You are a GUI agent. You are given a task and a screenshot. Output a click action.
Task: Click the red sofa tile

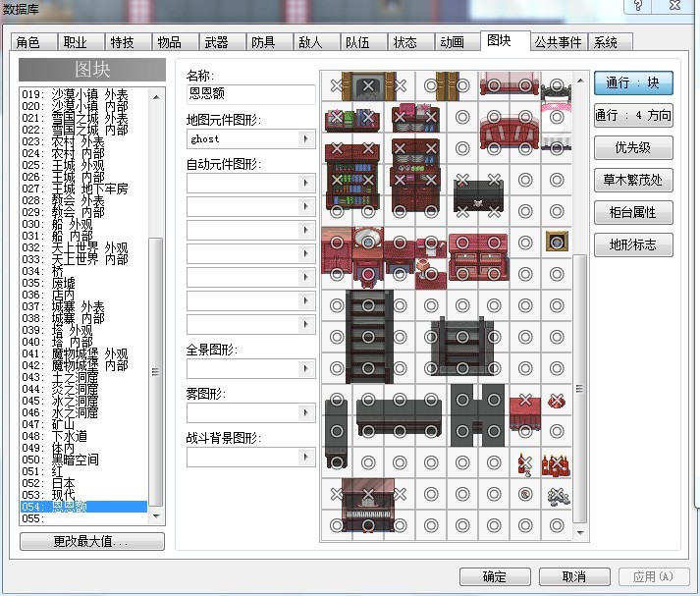509,133
